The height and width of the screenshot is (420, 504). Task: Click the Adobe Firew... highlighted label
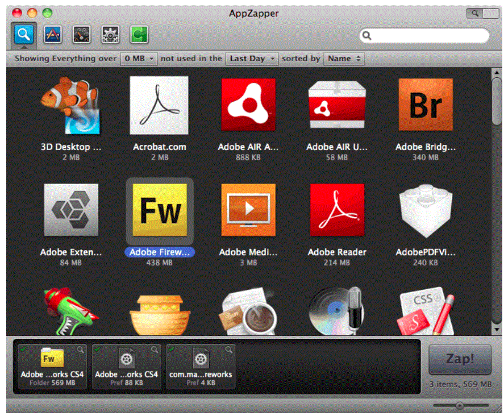point(160,252)
